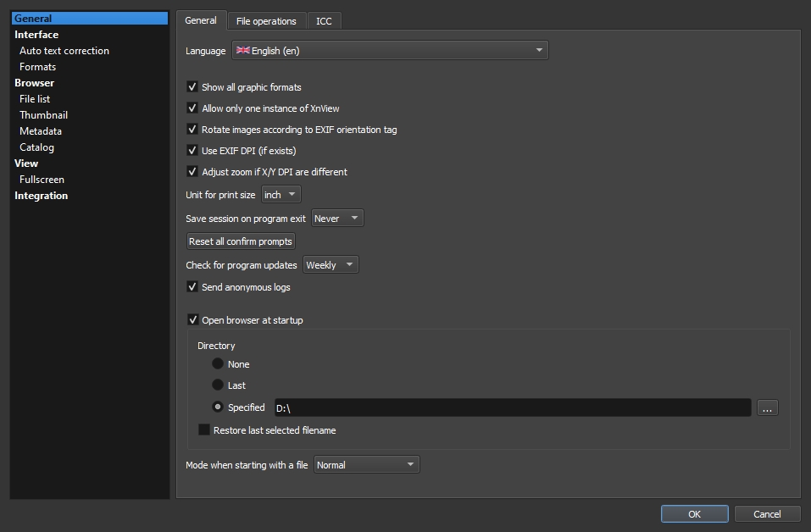Click the browse ellipsis button for directory

[x=767, y=408]
